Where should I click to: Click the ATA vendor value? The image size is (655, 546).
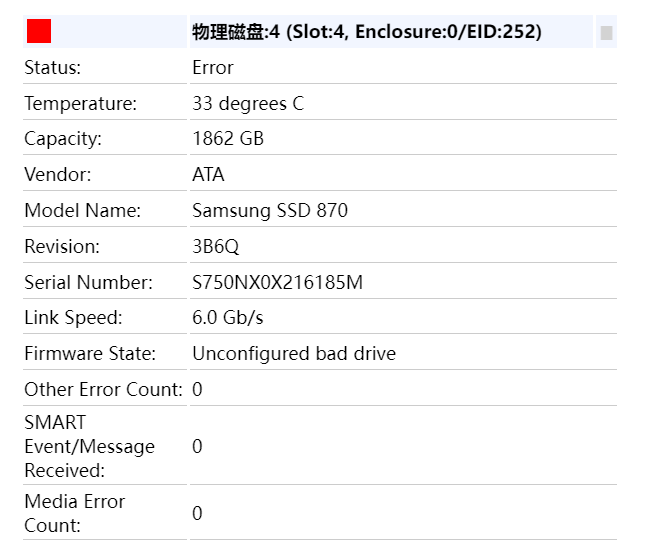(208, 175)
